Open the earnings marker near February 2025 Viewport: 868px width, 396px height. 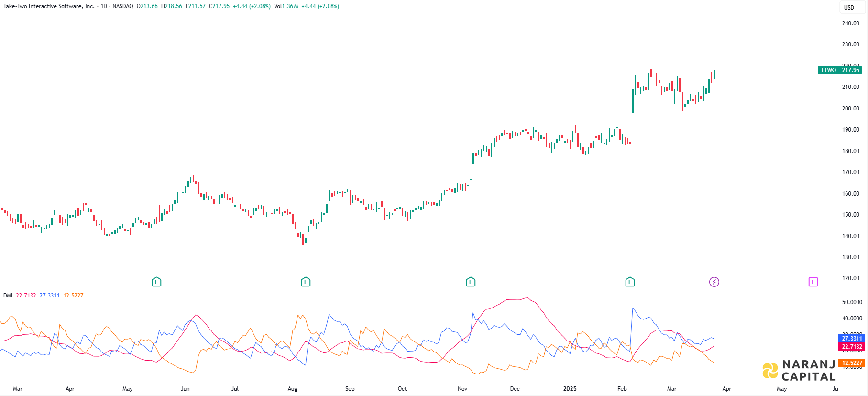click(630, 282)
